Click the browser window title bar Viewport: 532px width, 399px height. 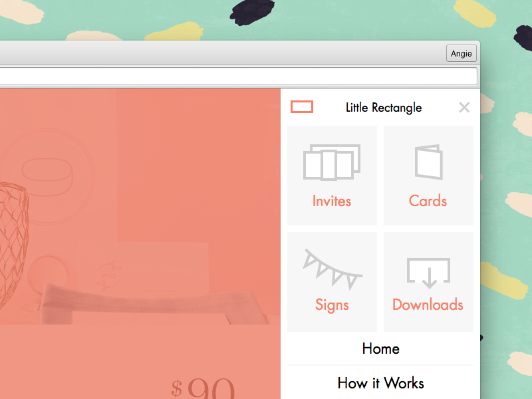(222, 53)
